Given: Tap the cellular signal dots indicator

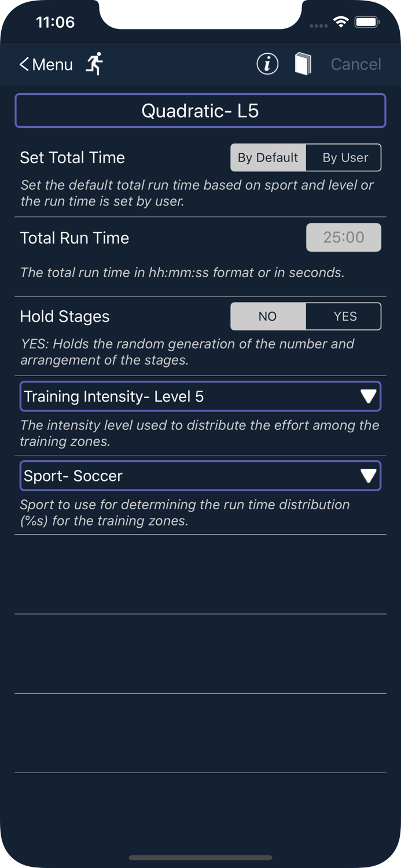Looking at the screenshot, I should 318,24.
